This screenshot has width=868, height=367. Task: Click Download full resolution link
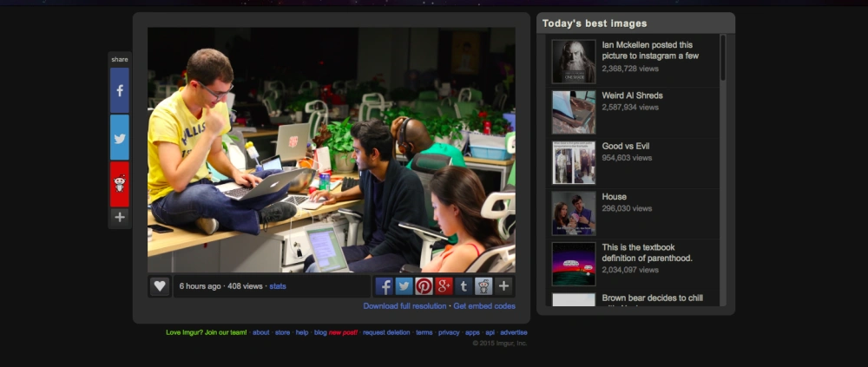pyautogui.click(x=404, y=306)
